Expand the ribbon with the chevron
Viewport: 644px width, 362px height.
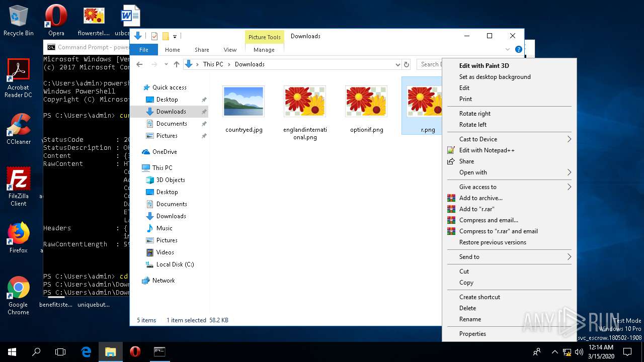507,49
